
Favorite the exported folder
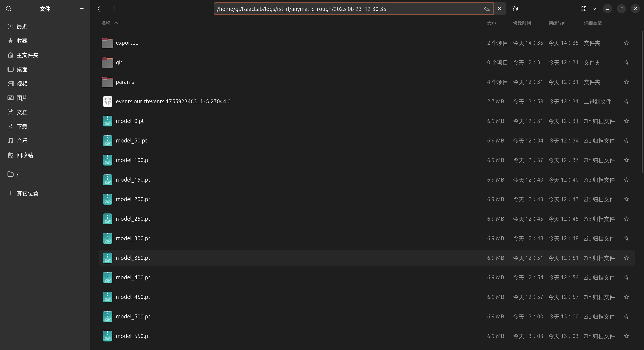[626, 43]
